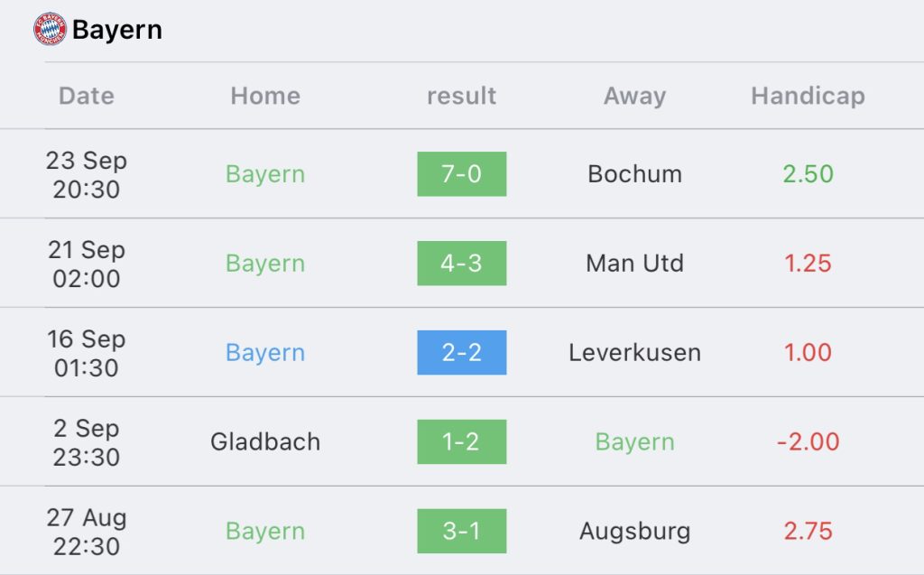
Task: Click the result column header
Action: [x=461, y=96]
